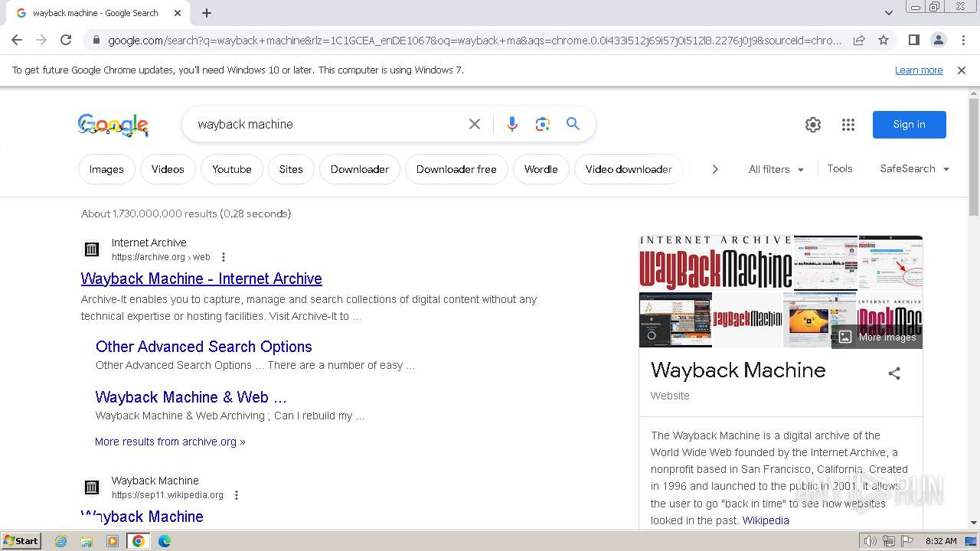Open the Wayback Machine & Web ... sublink
Screen dimensions: 980x551
tap(191, 397)
